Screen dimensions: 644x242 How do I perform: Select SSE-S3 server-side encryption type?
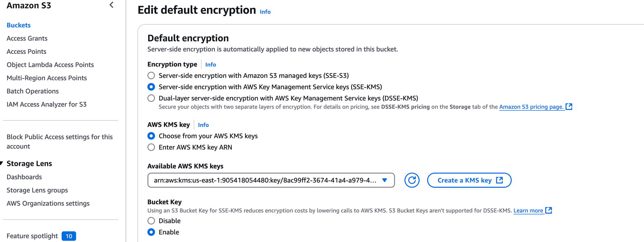[x=151, y=76]
